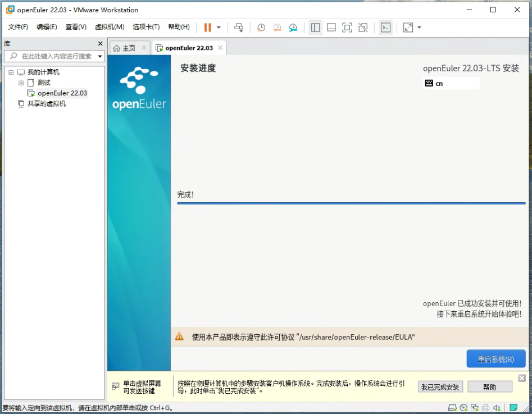Click the network adapter status icon
The height and width of the screenshot is (414, 532).
click(x=474, y=408)
